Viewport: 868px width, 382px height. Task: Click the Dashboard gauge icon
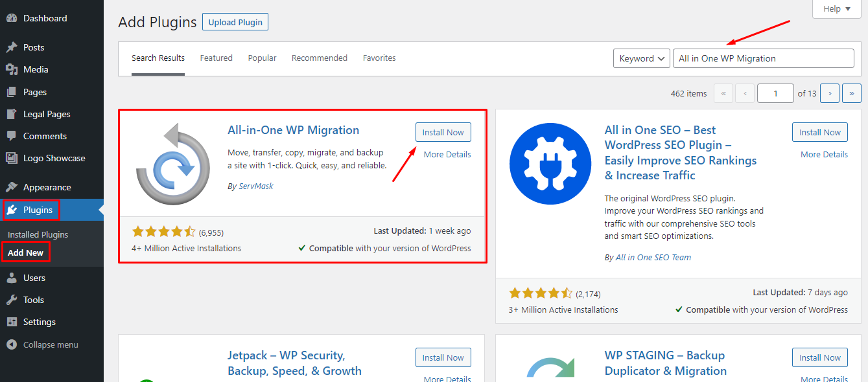tap(12, 19)
